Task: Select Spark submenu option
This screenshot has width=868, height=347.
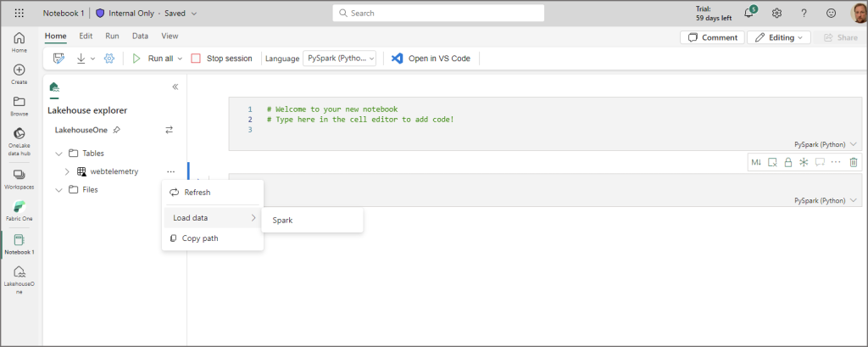Action: pyautogui.click(x=312, y=220)
